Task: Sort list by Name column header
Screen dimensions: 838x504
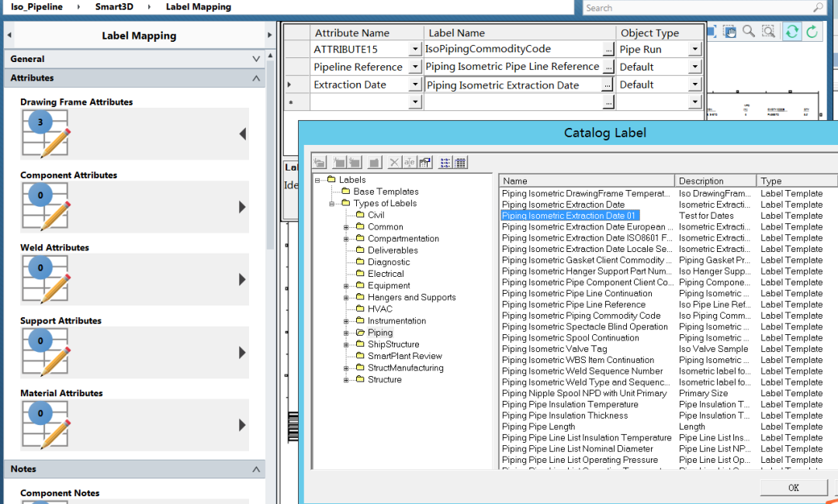Action: (x=587, y=181)
